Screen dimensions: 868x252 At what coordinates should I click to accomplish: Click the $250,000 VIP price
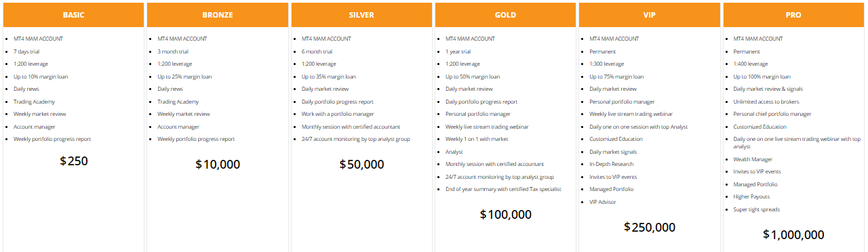click(650, 227)
